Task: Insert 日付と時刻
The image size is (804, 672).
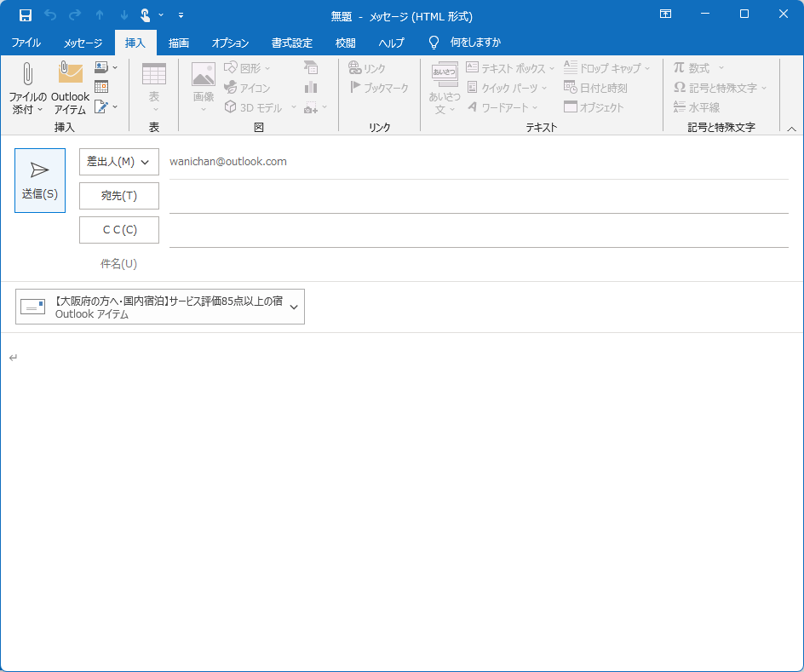Action: [595, 88]
